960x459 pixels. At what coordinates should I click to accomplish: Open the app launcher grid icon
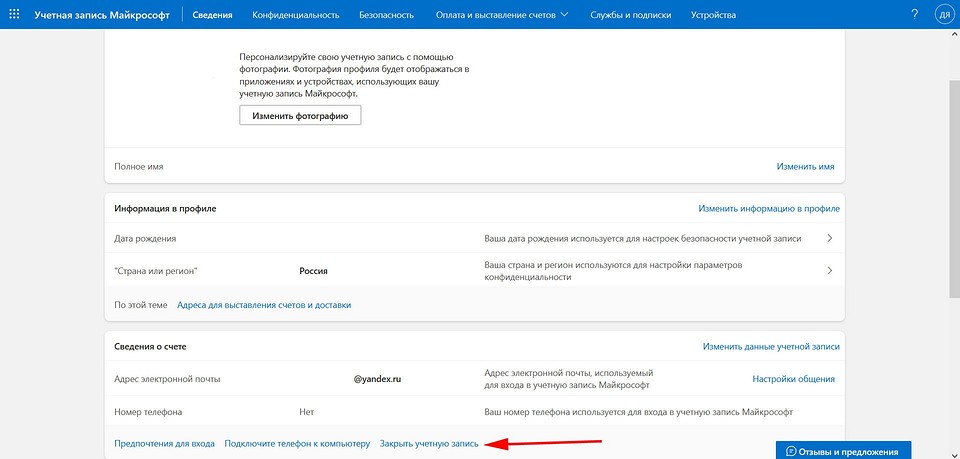[x=14, y=14]
